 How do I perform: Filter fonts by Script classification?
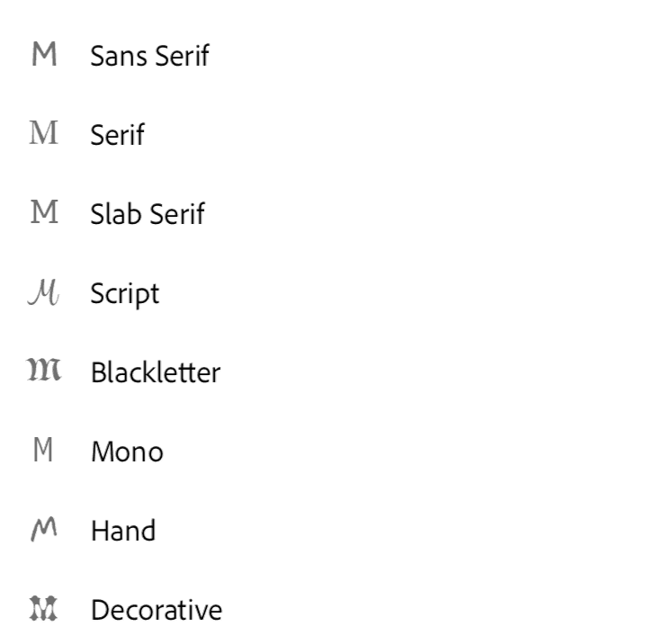tap(124, 294)
